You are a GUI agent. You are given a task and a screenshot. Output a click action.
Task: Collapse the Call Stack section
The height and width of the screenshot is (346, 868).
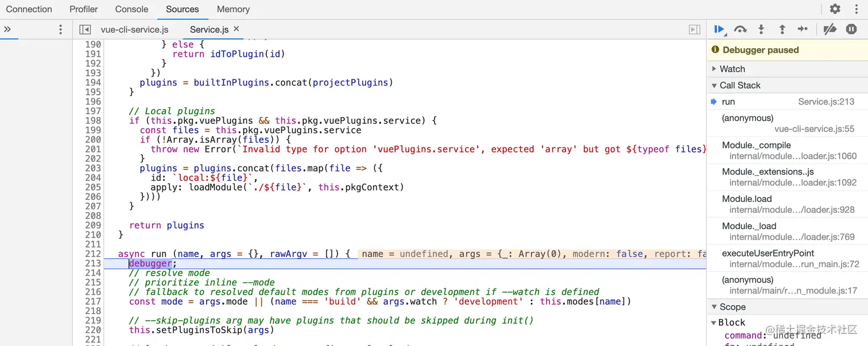point(787,85)
